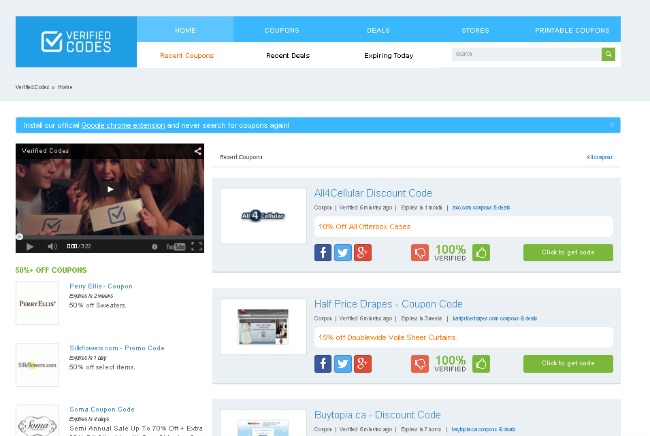
Task: Thumbs down the Half Price Drapes coupon
Action: (x=420, y=364)
